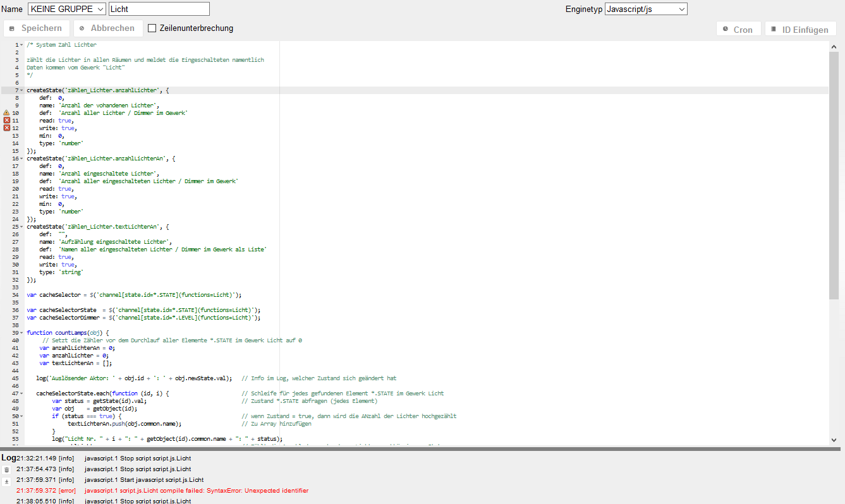Click the cacheSelectorDimmer line 37
845x504 pixels.
[x=143, y=318]
